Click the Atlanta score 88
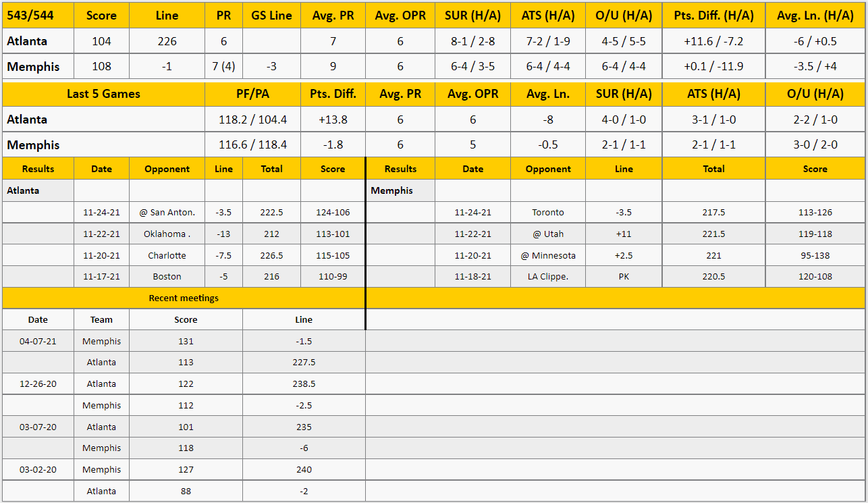The image size is (868, 503). tap(186, 491)
